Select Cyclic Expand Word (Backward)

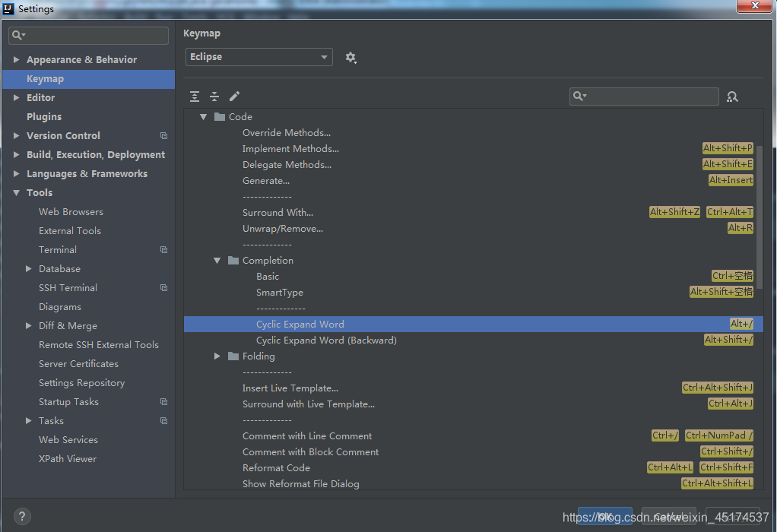click(x=327, y=340)
